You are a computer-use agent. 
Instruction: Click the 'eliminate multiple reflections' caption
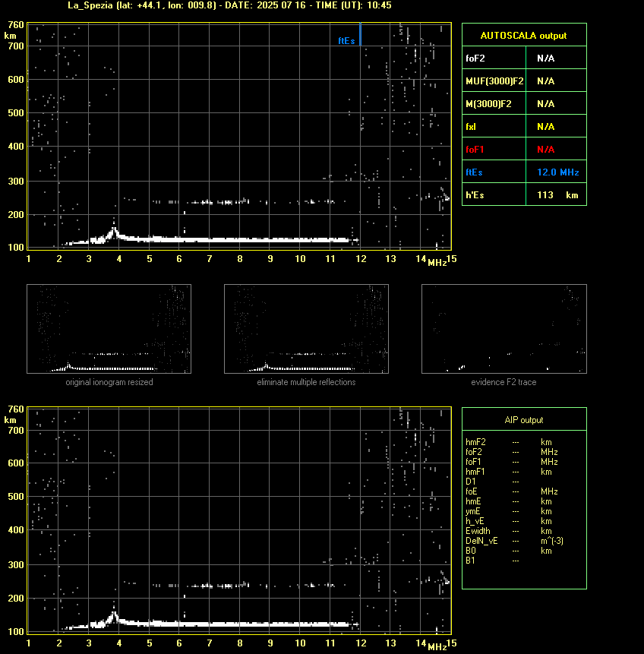pyautogui.click(x=306, y=382)
